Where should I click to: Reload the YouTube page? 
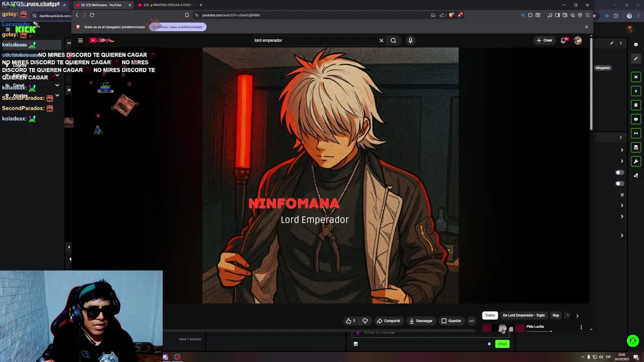[x=92, y=15]
